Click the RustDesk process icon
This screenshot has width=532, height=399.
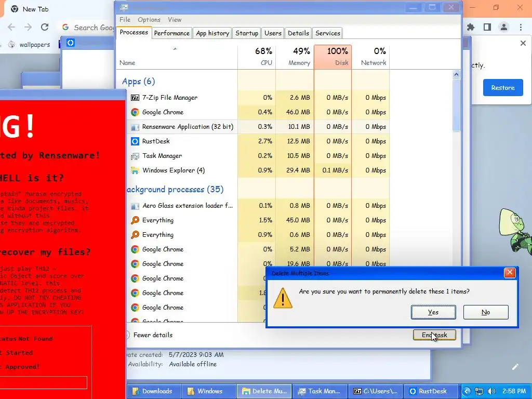pyautogui.click(x=135, y=141)
